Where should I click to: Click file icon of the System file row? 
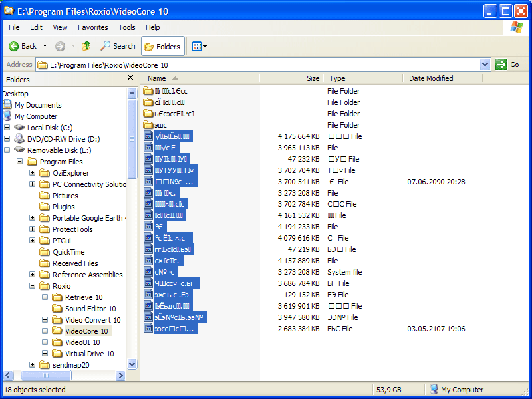pyautogui.click(x=148, y=272)
